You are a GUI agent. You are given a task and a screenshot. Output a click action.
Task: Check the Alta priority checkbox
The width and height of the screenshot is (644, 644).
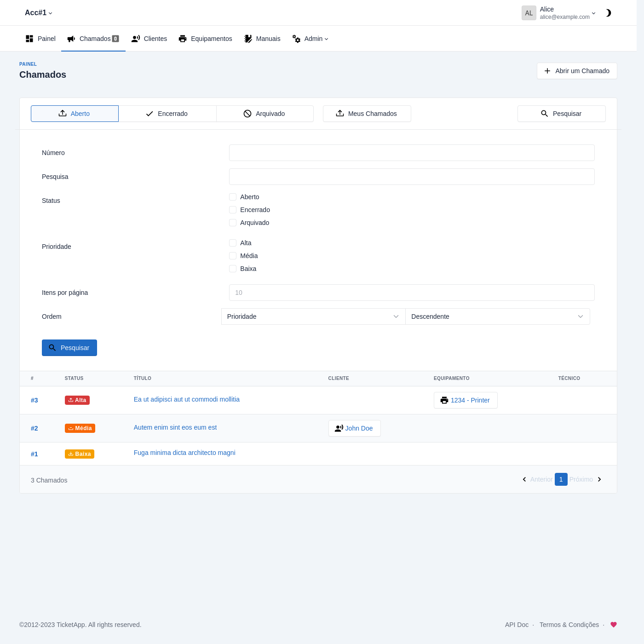tap(233, 243)
